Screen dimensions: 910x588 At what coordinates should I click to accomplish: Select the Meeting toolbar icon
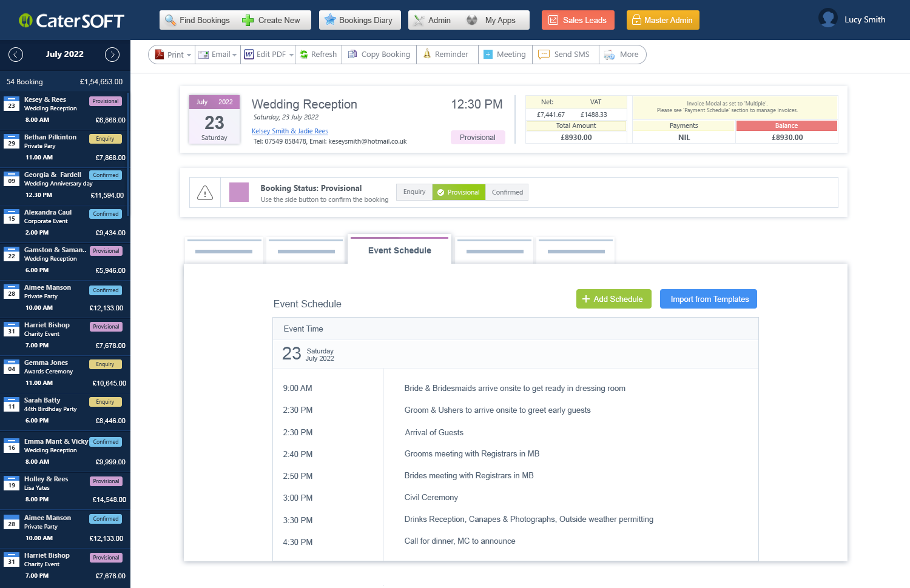488,54
